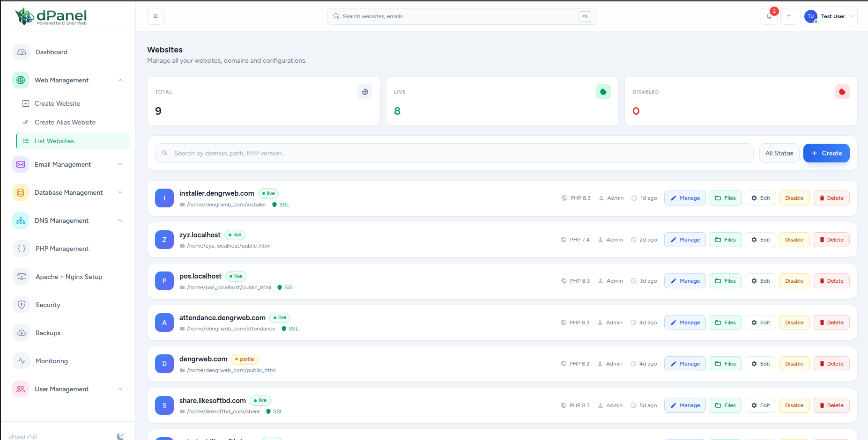The image size is (868, 440).
Task: Click the Dashboard gauge icon
Action: click(22, 52)
